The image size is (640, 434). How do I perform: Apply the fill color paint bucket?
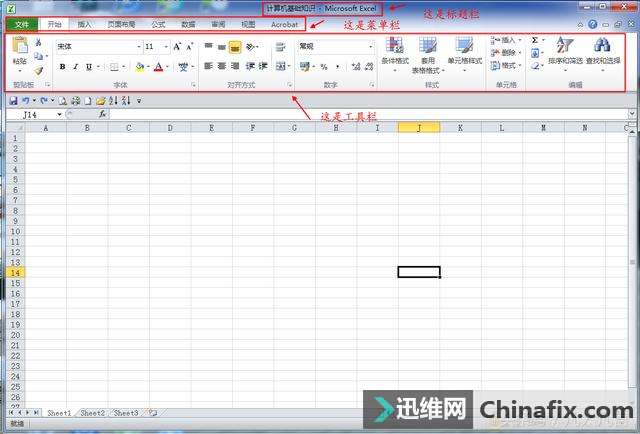click(140, 67)
